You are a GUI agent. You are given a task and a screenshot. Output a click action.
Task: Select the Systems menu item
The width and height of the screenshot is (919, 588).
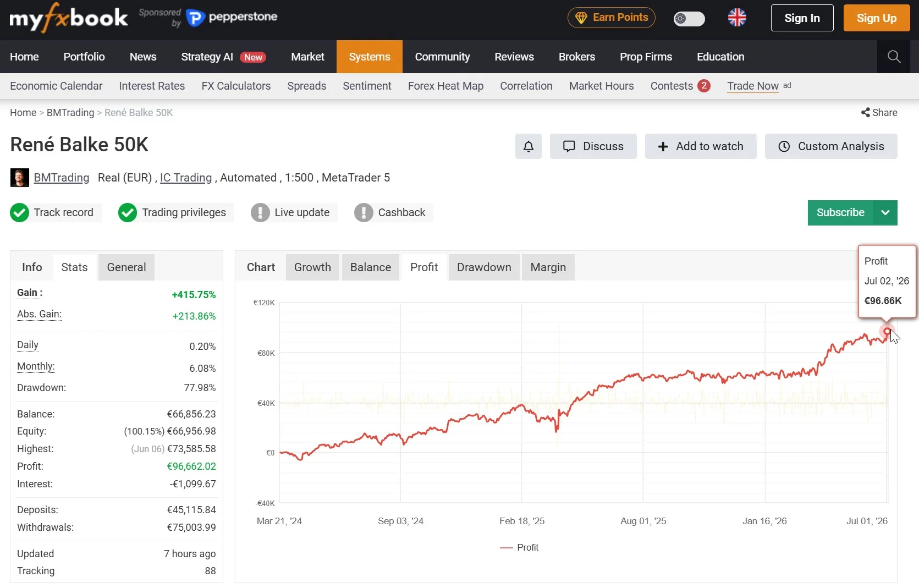370,57
